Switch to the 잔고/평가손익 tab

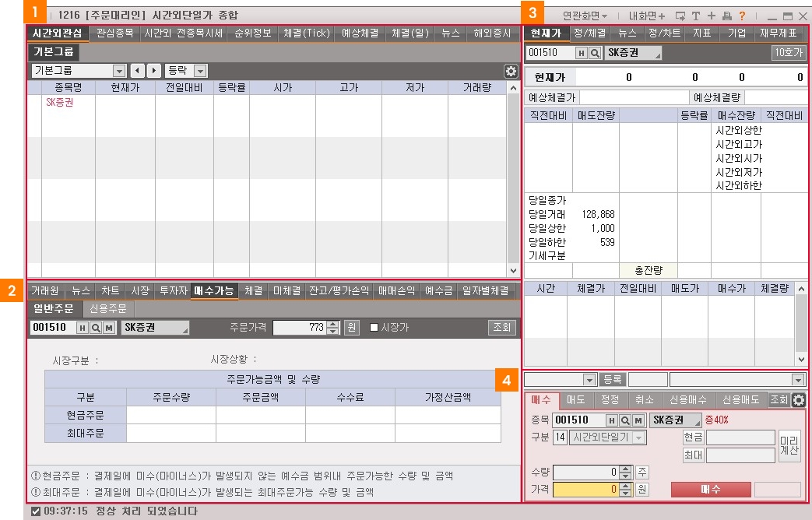(x=339, y=291)
